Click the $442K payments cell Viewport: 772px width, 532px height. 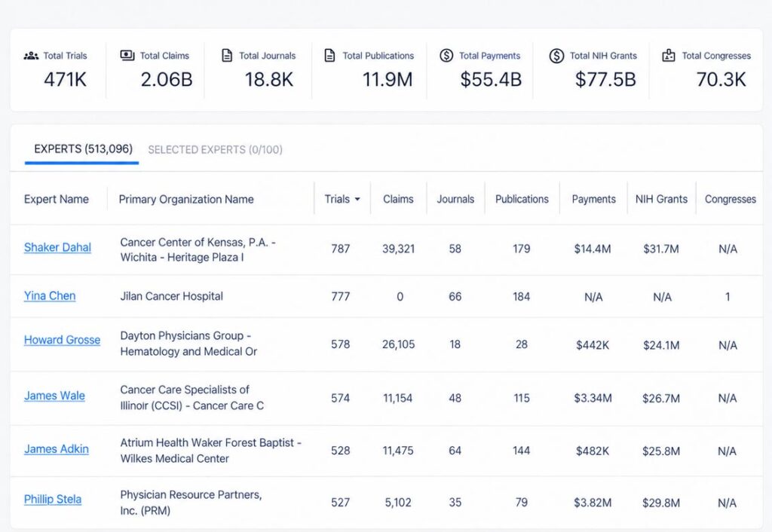click(593, 345)
